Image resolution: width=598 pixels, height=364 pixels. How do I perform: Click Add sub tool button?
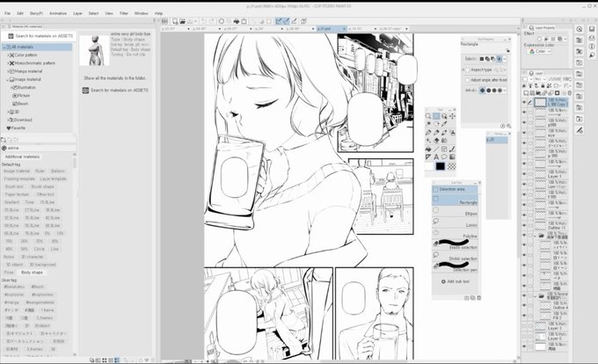pos(456,281)
